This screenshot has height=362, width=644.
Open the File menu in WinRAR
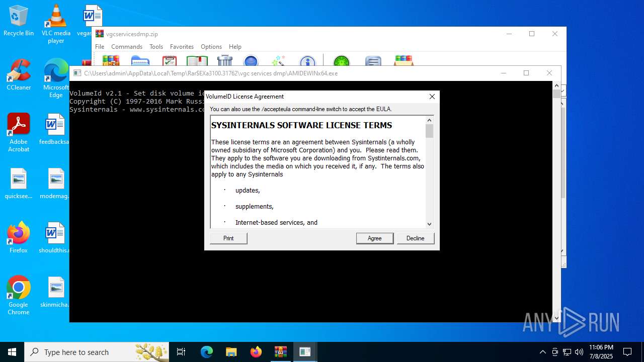tap(100, 47)
